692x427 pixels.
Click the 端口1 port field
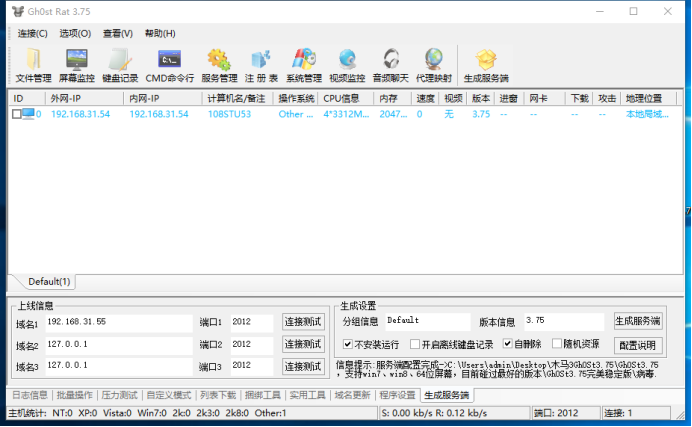coord(252,322)
